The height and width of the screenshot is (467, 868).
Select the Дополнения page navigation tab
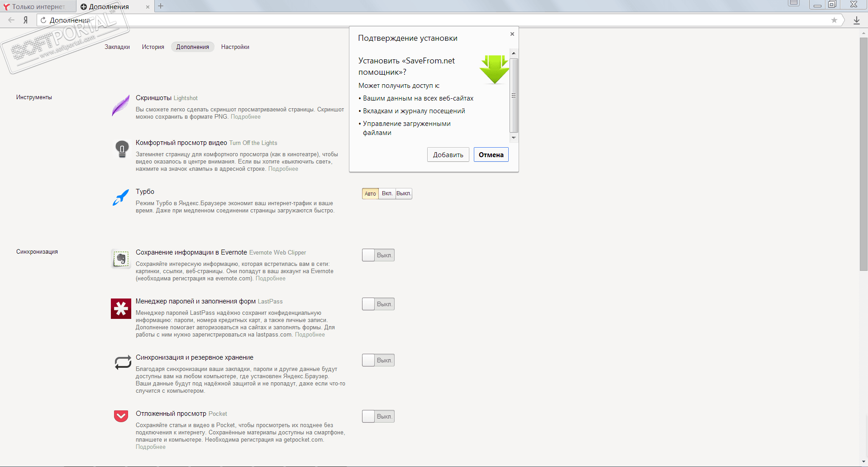(x=193, y=47)
